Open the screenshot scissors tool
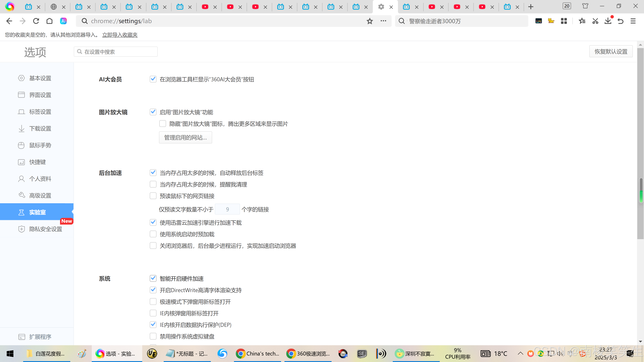The height and width of the screenshot is (362, 644). pos(595,21)
